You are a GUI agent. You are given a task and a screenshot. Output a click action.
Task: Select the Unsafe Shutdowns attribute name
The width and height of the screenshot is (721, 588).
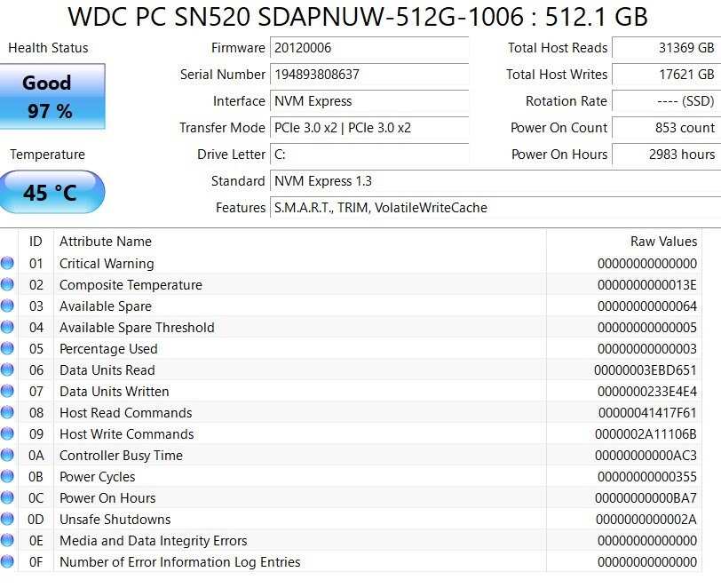(x=115, y=520)
